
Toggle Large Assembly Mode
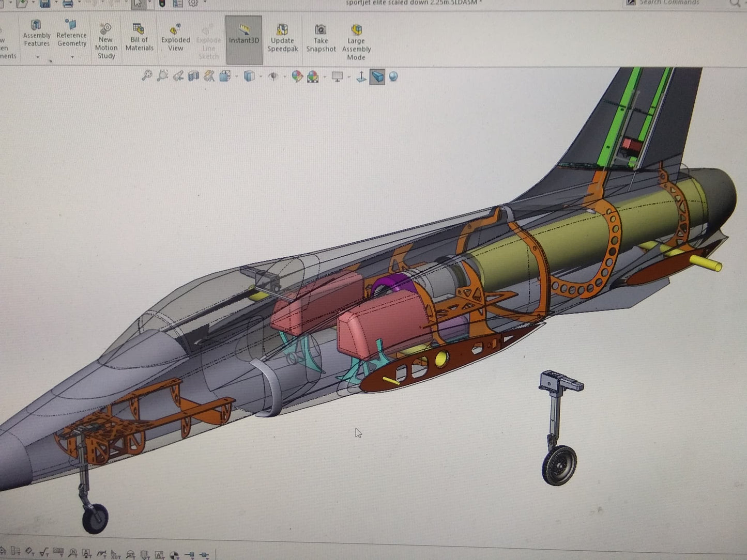tap(356, 42)
